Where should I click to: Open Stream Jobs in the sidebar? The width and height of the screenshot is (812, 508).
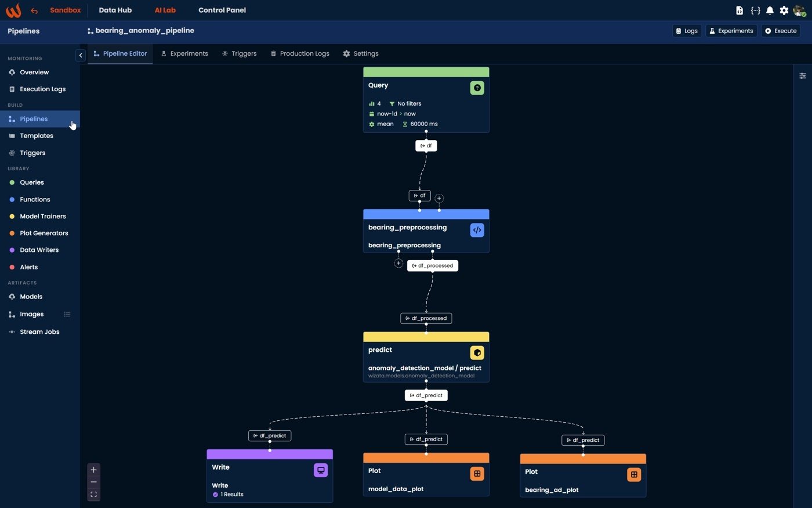pos(40,332)
